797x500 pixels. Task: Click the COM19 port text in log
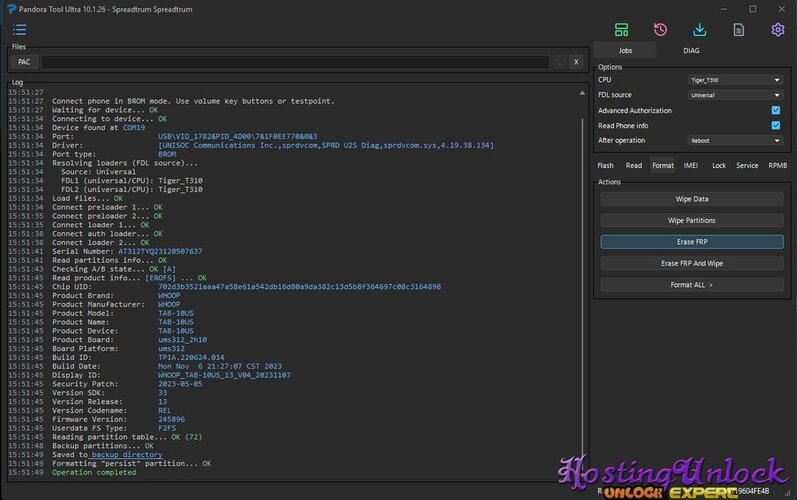pos(134,128)
